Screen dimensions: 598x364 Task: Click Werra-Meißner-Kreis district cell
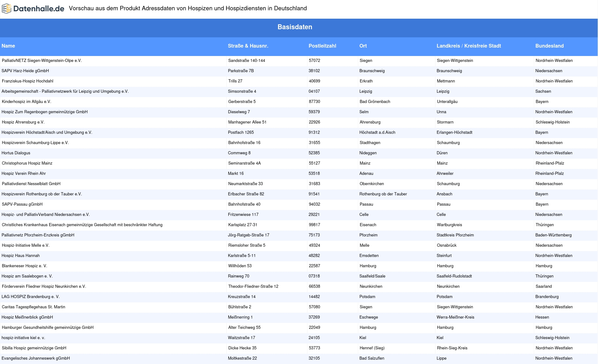point(455,317)
